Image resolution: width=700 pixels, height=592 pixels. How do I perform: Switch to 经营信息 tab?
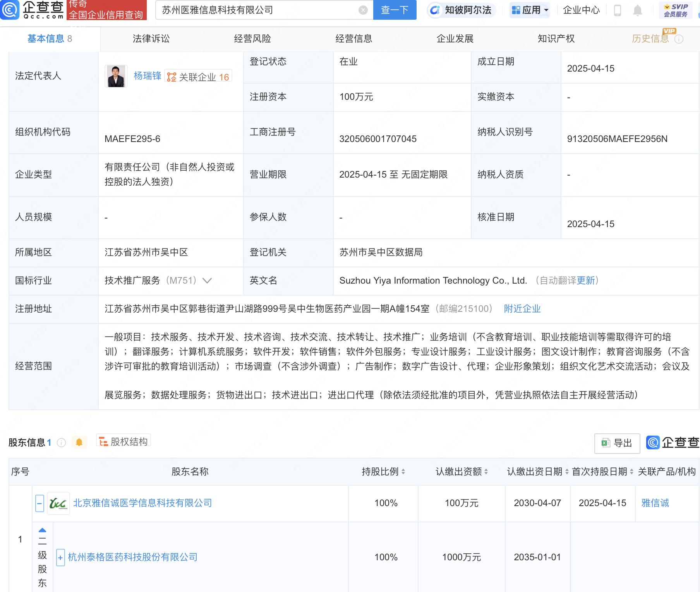(353, 39)
